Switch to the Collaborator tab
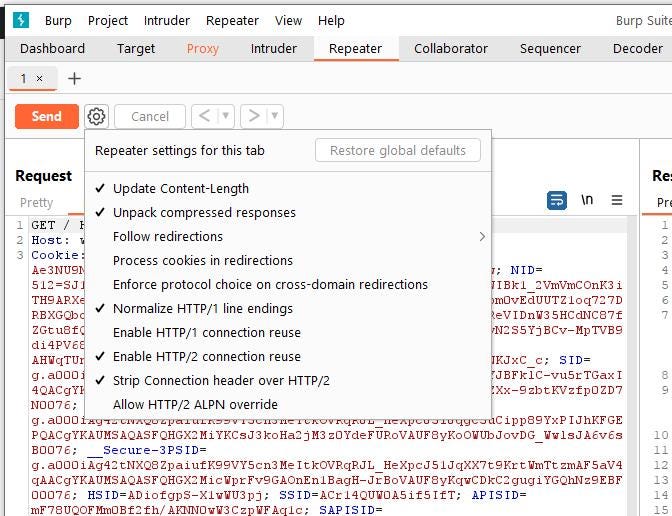Viewport: 672px width, 516px height. point(450,48)
